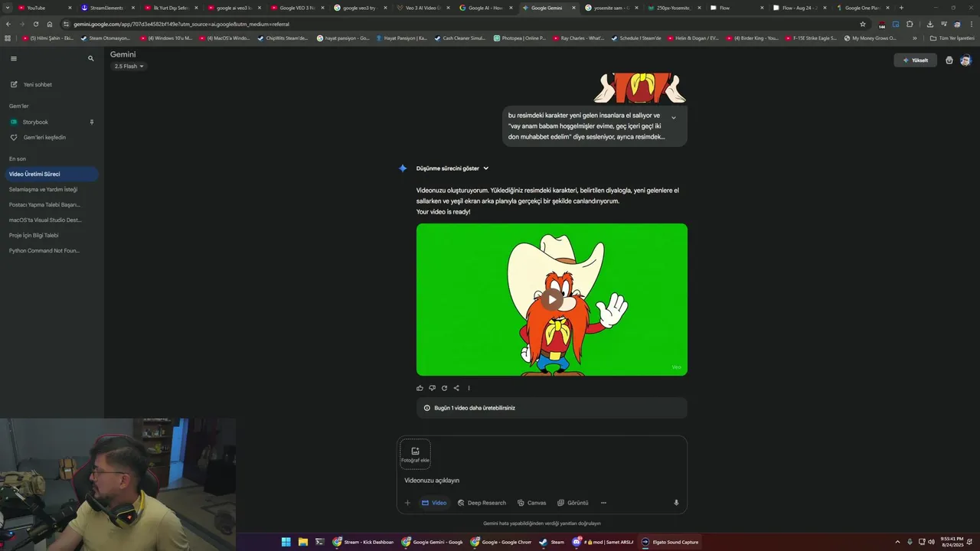Click the thumbs up icon
The image size is (980, 551).
coord(420,388)
